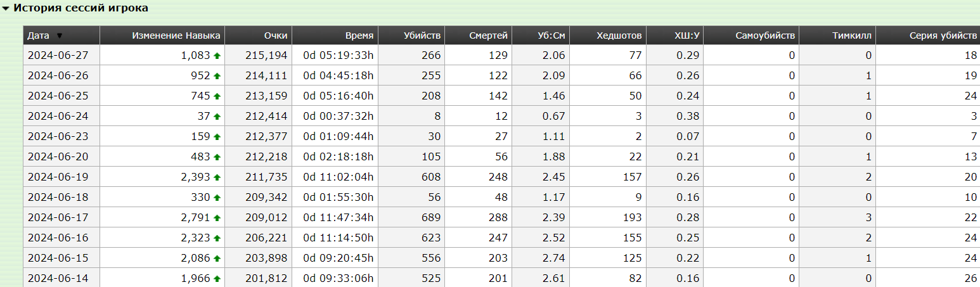Viewport: 980px width, 287px height.
Task: Click the Хедшотов column header
Action: (619, 35)
